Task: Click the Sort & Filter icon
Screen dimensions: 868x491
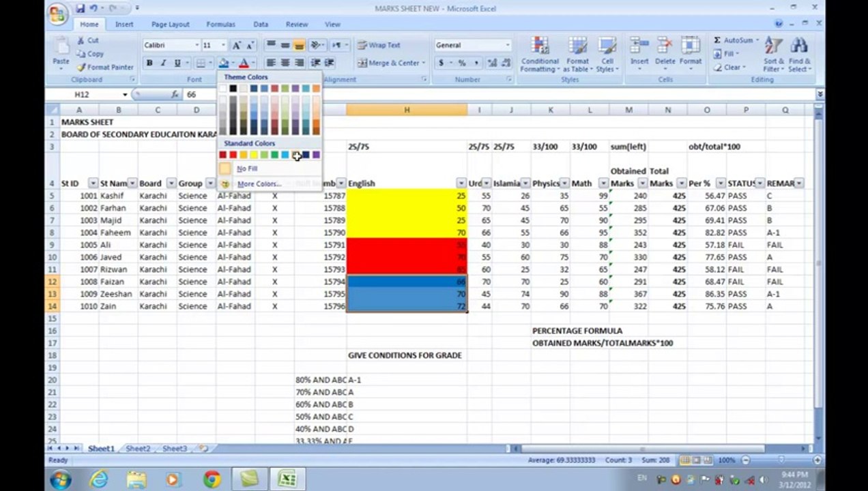Action: [x=774, y=46]
